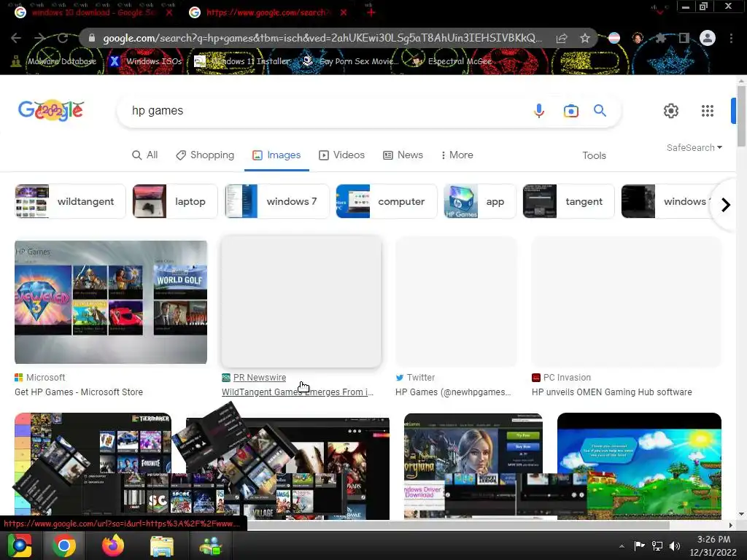Click the hp games search field
This screenshot has height=560, width=747.
pos(324,111)
